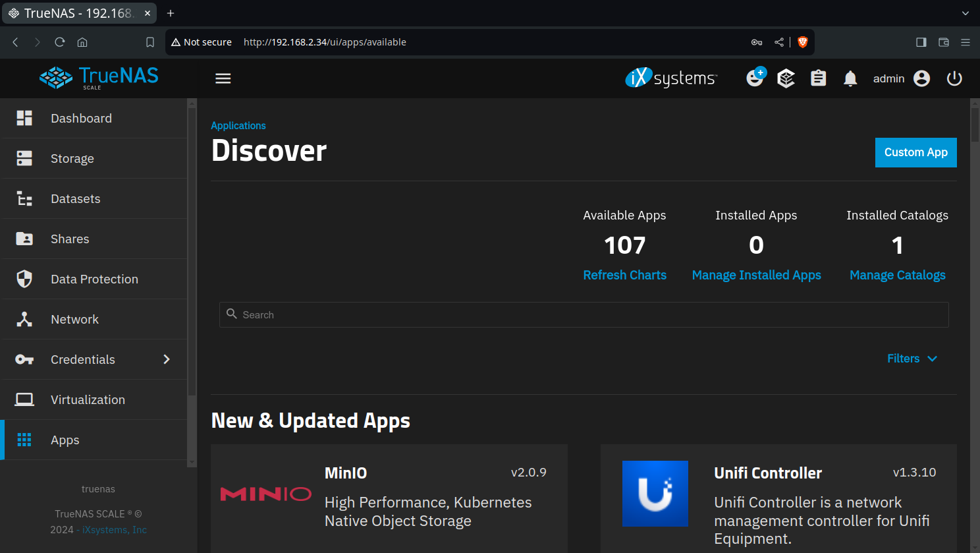Image resolution: width=980 pixels, height=553 pixels.
Task: Open the alerts bell icon
Action: (850, 78)
